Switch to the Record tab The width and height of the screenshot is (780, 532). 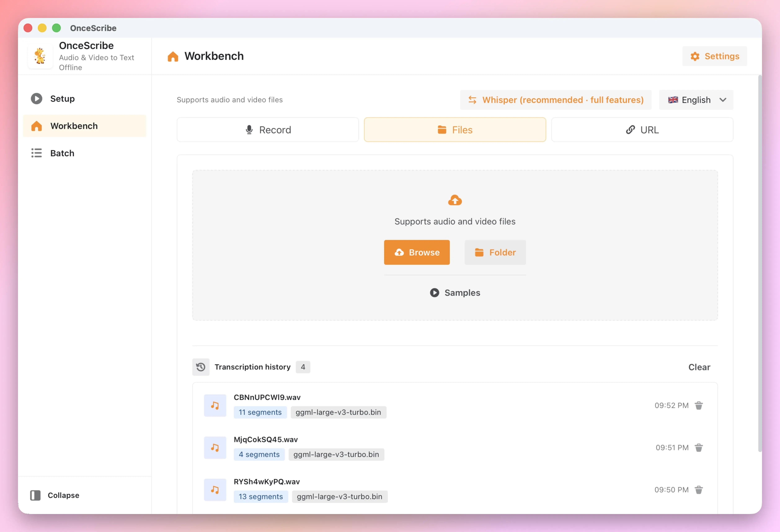click(268, 130)
